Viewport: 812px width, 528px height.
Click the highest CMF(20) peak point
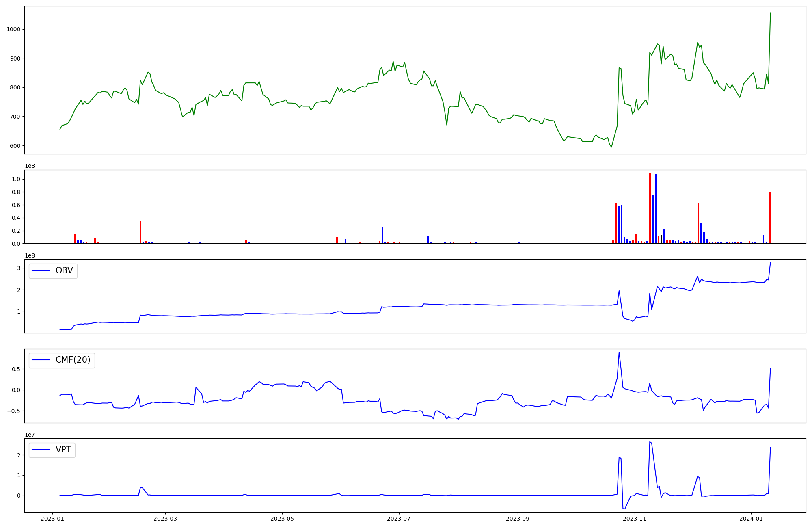coord(619,352)
